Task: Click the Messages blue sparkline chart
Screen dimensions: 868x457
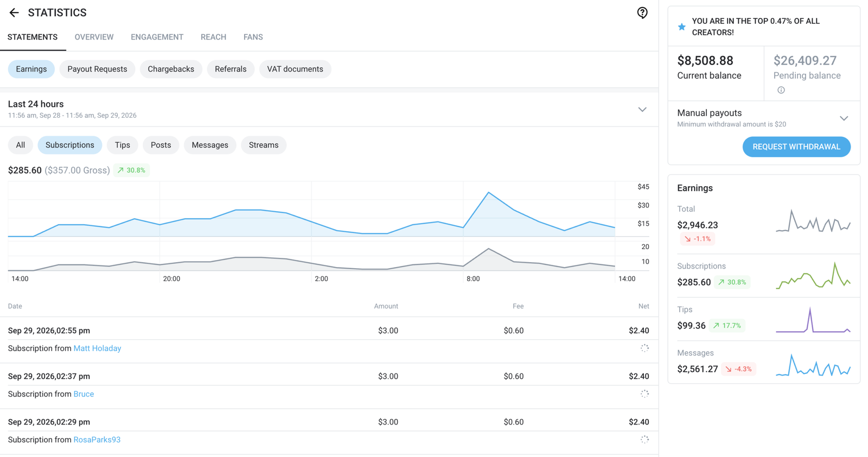Action: point(813,365)
